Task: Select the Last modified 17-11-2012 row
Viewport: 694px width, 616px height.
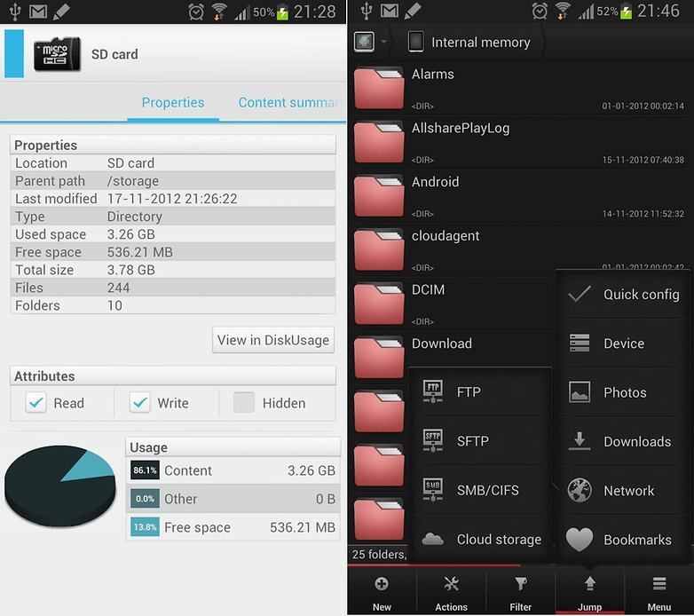Action: point(173,199)
